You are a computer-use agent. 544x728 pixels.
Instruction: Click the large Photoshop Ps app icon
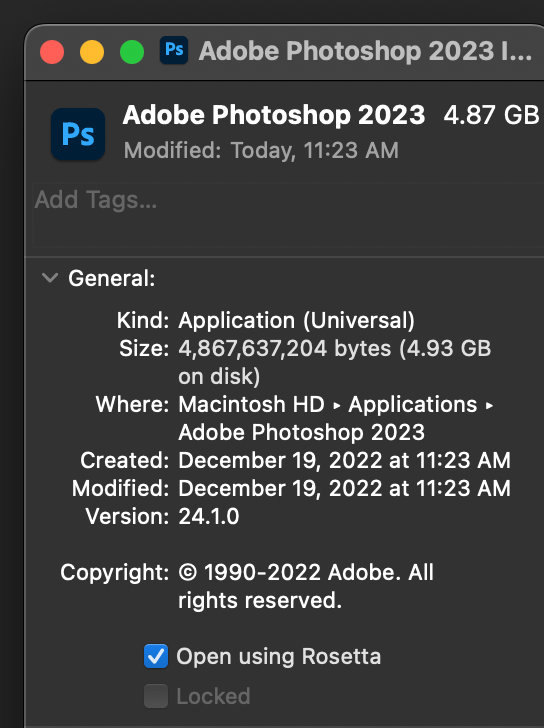point(78,134)
